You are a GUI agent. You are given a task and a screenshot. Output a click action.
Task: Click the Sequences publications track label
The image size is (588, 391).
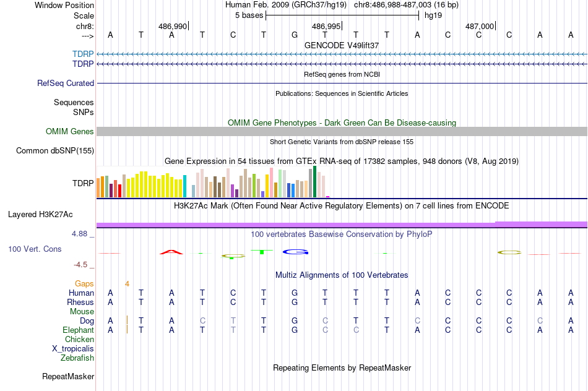[x=74, y=102]
